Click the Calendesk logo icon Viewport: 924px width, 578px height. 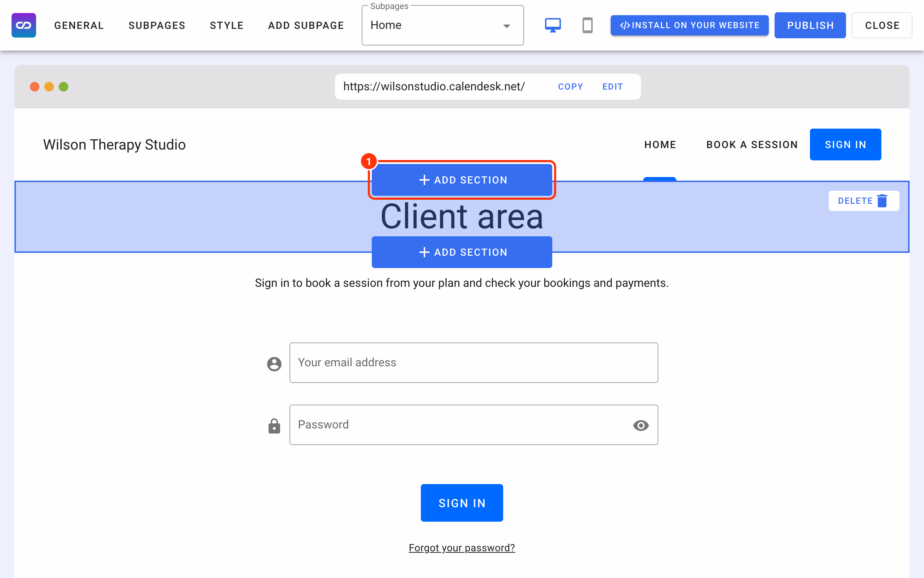[24, 25]
